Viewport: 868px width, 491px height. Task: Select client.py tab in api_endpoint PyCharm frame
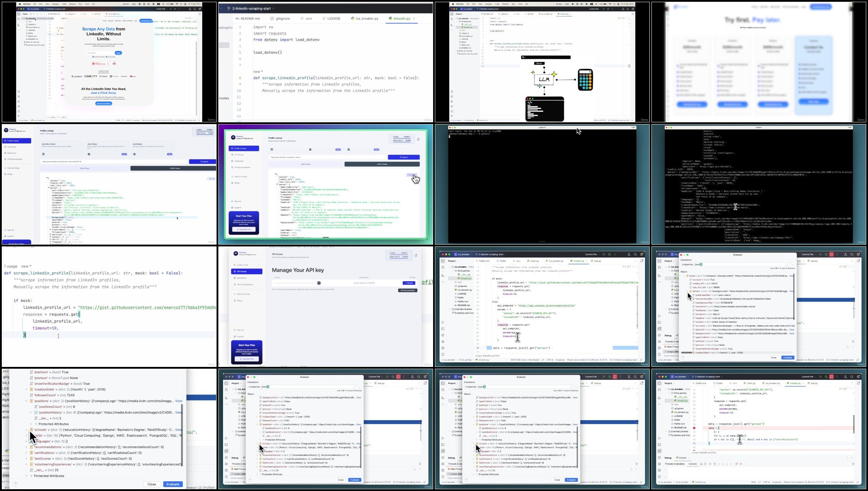click(533, 261)
